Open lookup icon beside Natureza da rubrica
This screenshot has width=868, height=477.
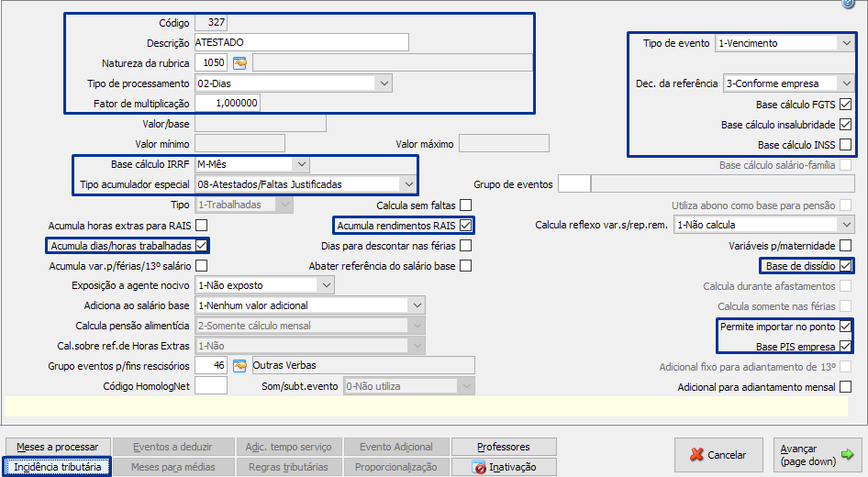(239, 63)
